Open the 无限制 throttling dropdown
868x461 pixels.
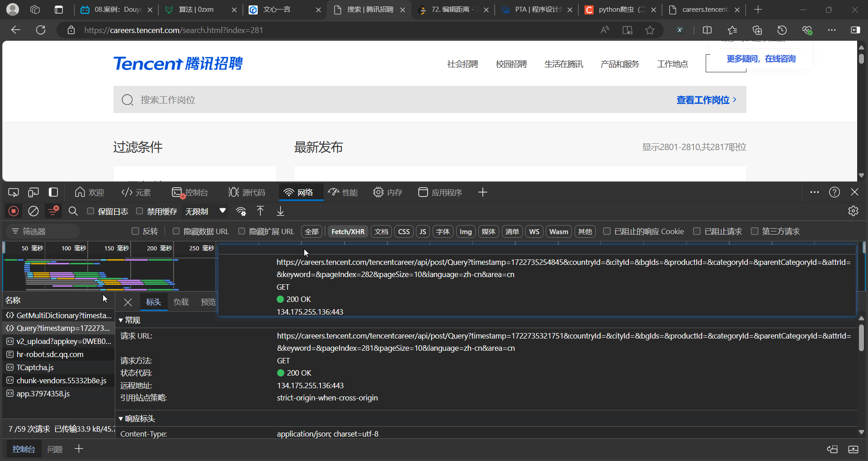pos(205,211)
